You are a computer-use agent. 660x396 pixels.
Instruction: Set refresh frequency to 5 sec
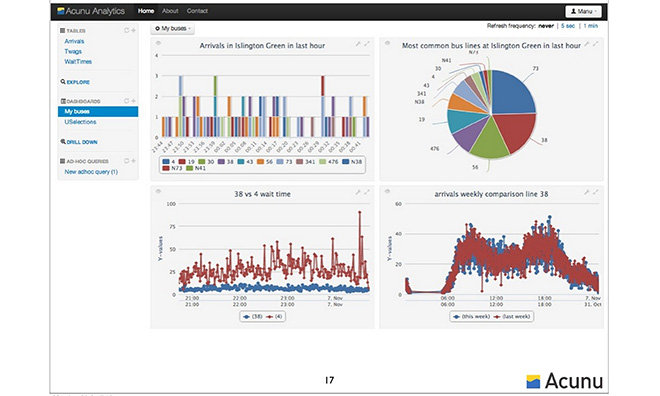tap(568, 26)
